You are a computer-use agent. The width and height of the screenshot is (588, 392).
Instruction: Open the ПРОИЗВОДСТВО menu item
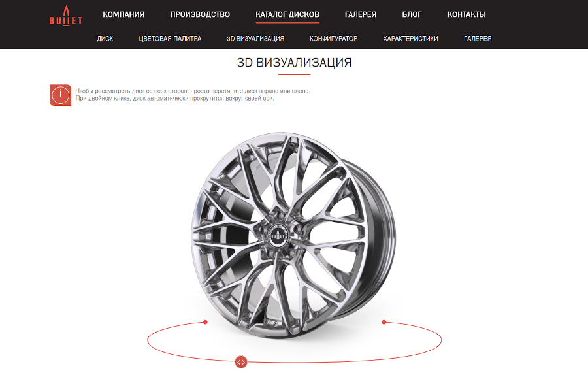pyautogui.click(x=200, y=14)
